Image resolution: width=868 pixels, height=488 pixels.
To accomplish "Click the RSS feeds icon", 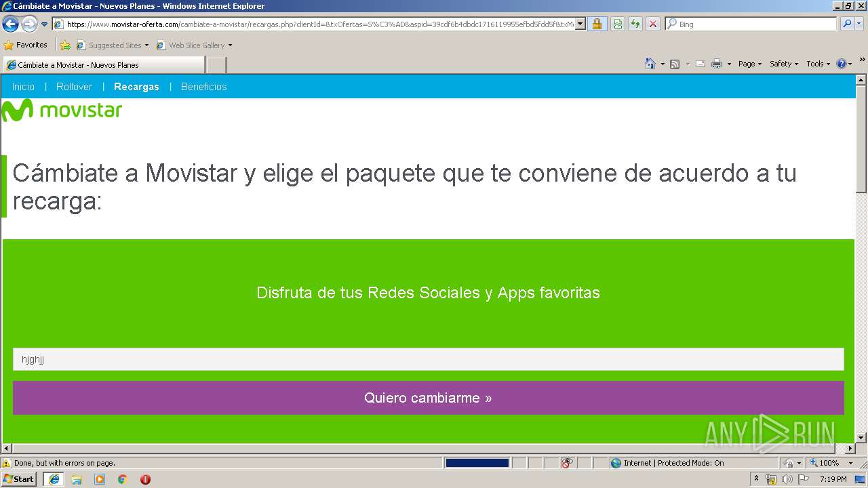I will (675, 64).
